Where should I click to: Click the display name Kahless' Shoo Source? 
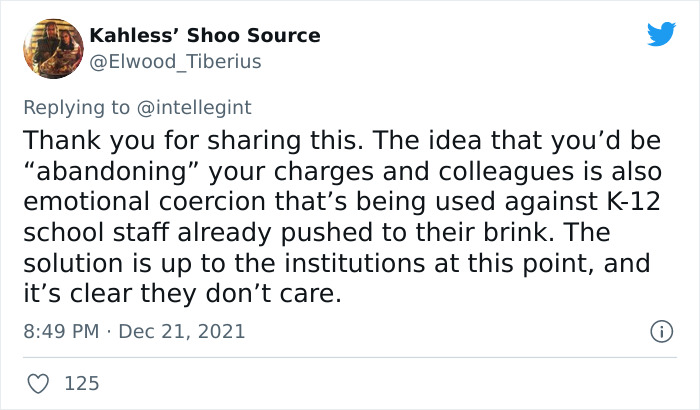[205, 36]
